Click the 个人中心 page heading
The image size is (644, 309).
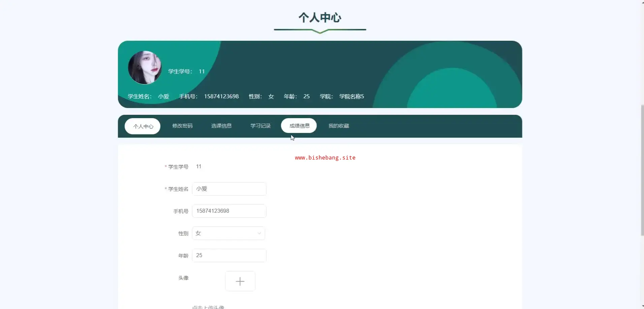pos(320,18)
